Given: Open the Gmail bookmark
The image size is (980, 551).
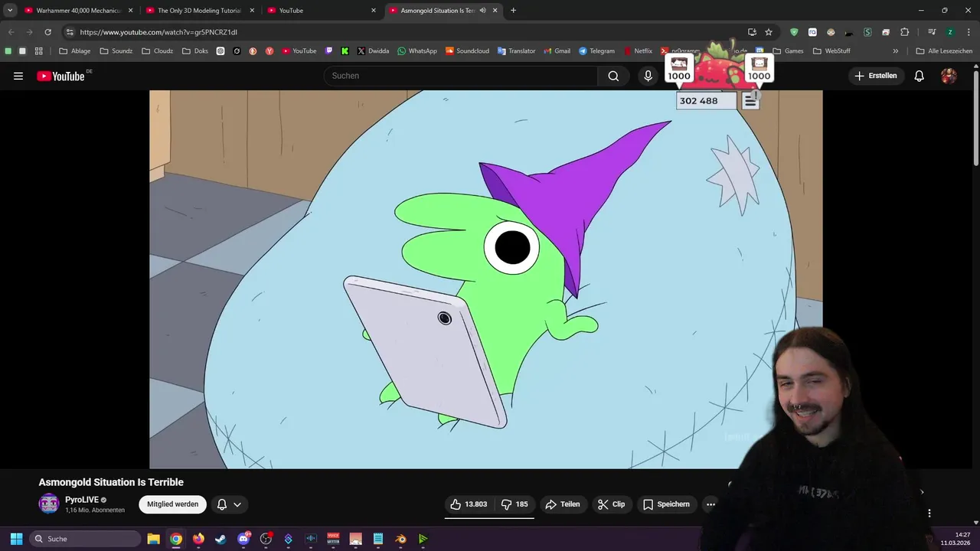Looking at the screenshot, I should 557,51.
